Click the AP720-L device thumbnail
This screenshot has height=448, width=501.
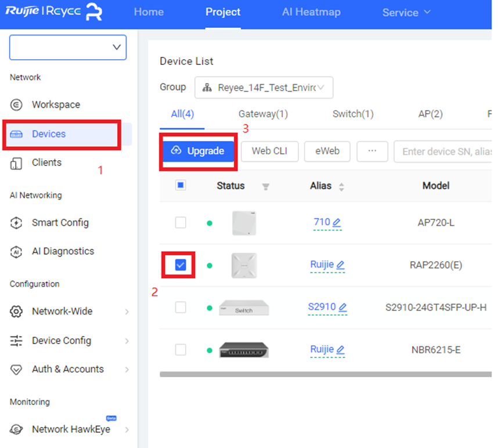[x=244, y=223]
